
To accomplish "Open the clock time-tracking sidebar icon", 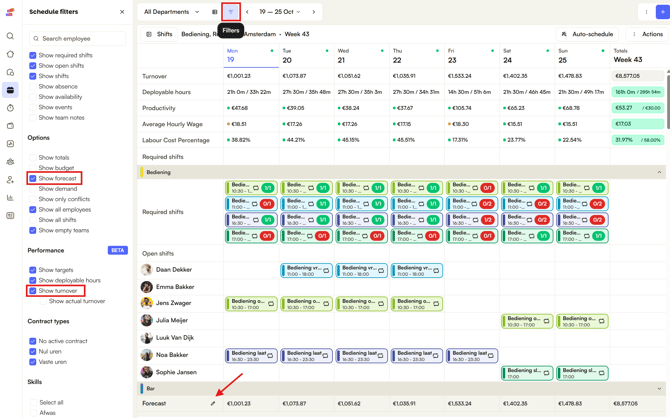I will click(x=10, y=108).
